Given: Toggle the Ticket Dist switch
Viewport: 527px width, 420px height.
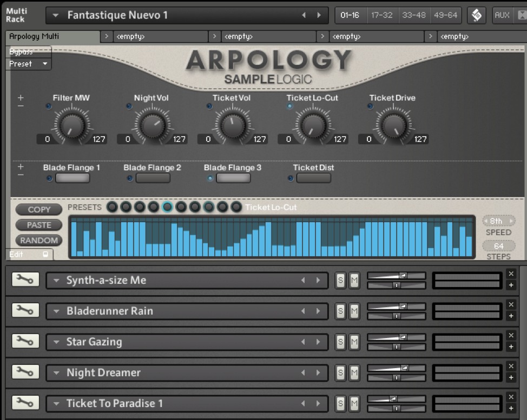Looking at the screenshot, I should (313, 178).
